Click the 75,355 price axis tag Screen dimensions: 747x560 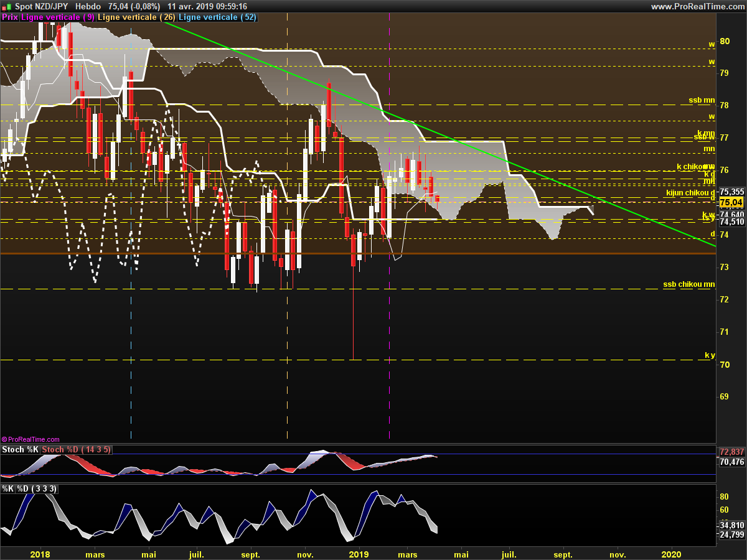coord(731,192)
